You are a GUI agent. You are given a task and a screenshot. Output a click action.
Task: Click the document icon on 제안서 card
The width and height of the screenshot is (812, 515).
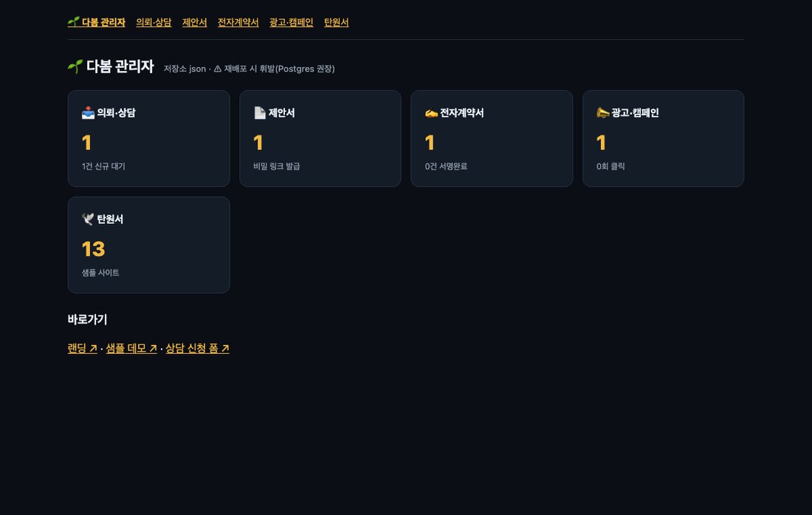tap(260, 112)
